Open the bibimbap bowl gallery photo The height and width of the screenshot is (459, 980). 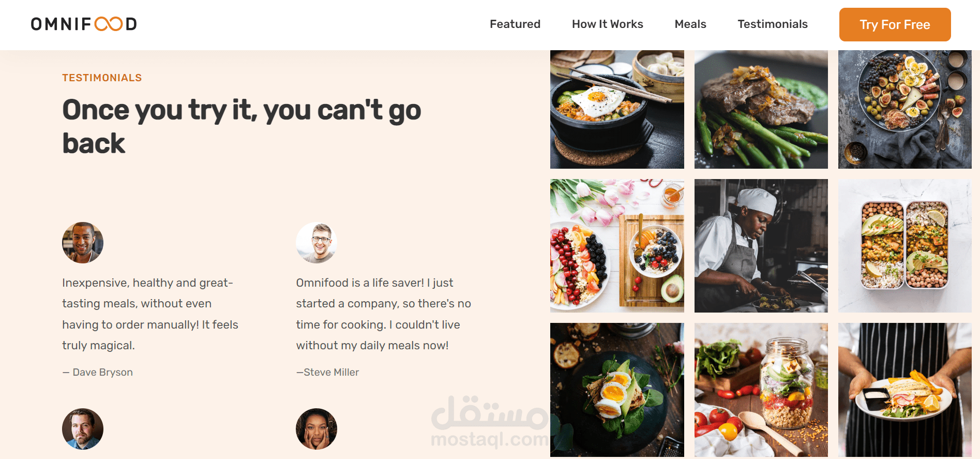pos(617,109)
